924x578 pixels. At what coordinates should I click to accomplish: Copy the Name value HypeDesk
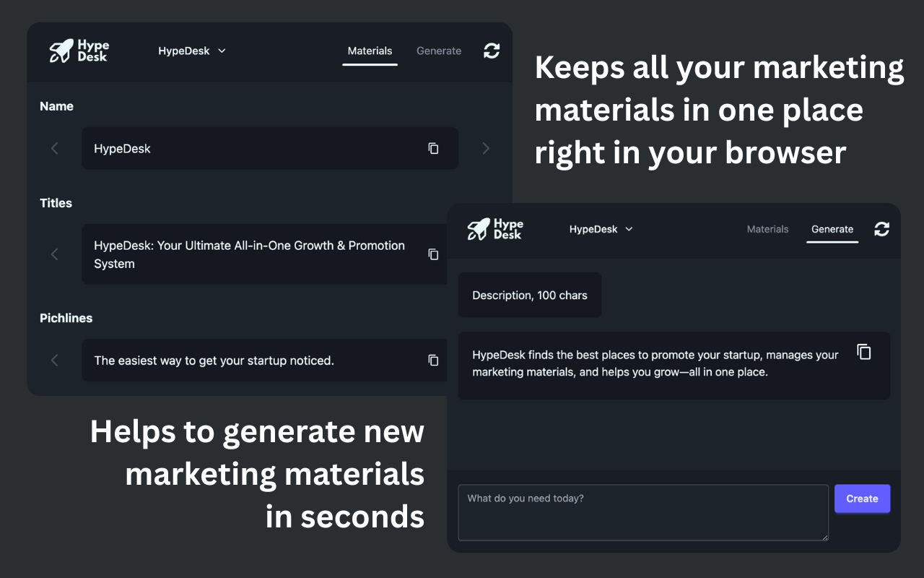[x=433, y=148]
